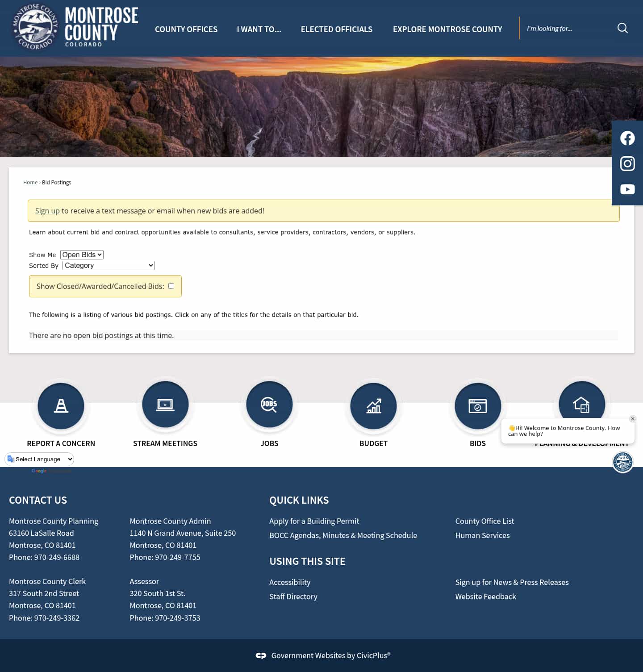The image size is (643, 672).
Task: Click the Montrose County logo
Action: pyautogui.click(x=74, y=27)
